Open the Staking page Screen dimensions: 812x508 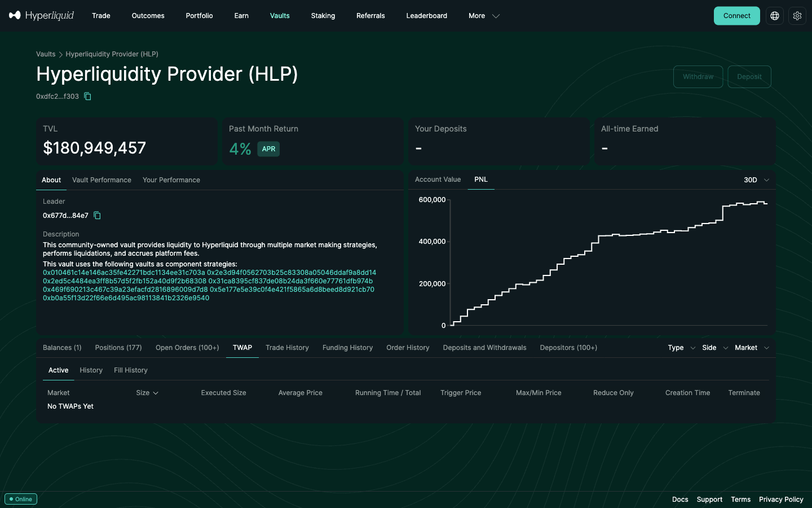click(x=323, y=16)
